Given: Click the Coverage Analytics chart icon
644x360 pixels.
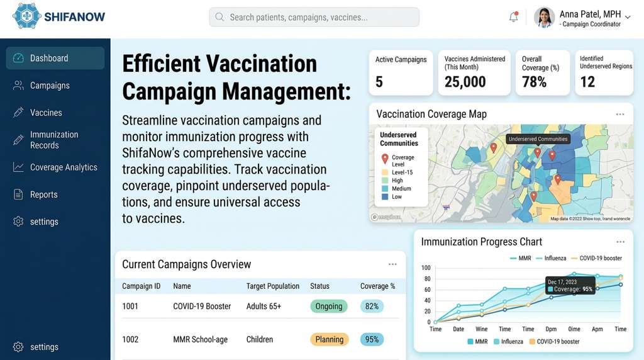Looking at the screenshot, I should [x=18, y=167].
